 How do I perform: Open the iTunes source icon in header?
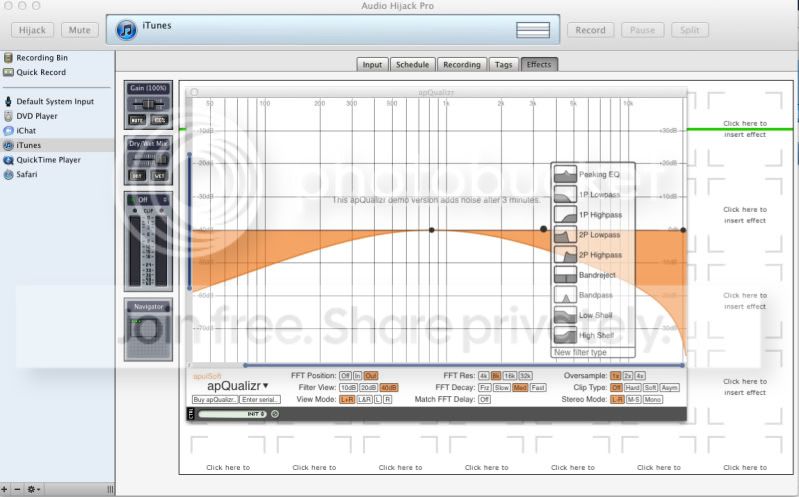[126, 30]
